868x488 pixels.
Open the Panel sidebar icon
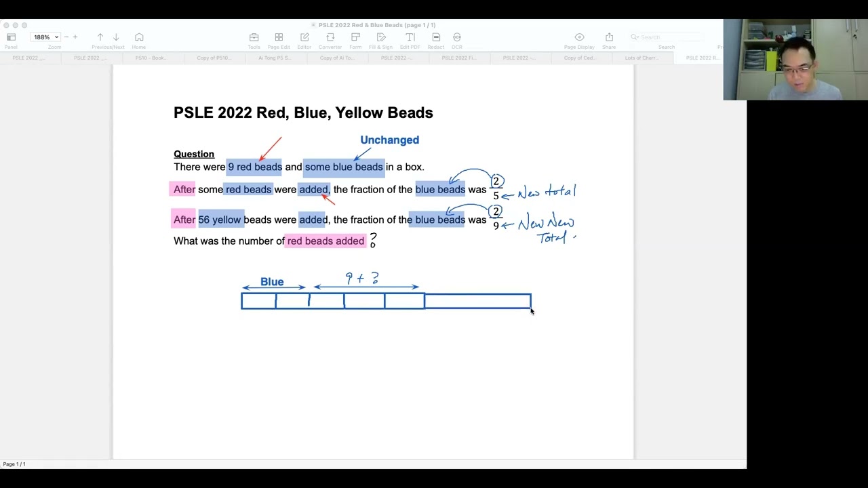pos(11,37)
